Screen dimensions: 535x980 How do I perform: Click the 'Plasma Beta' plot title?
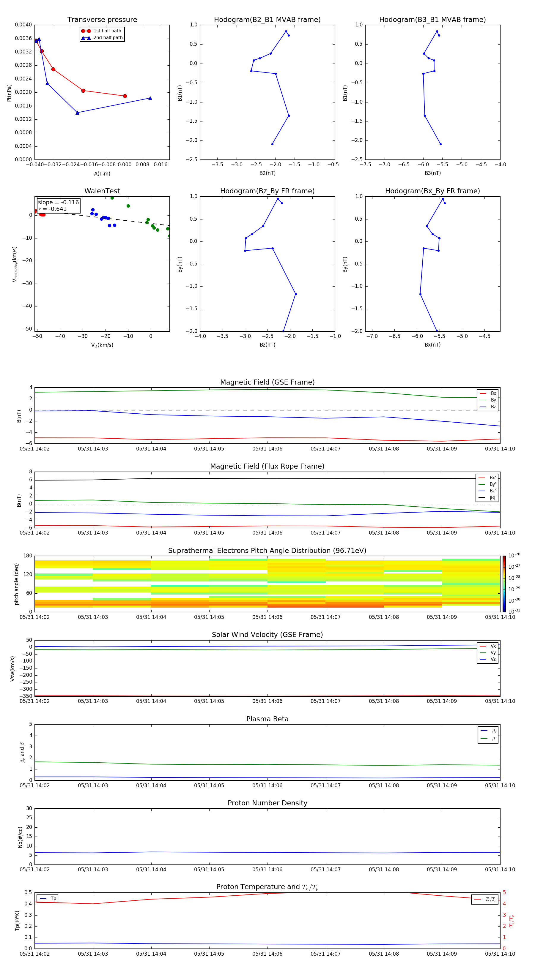[x=267, y=719]
